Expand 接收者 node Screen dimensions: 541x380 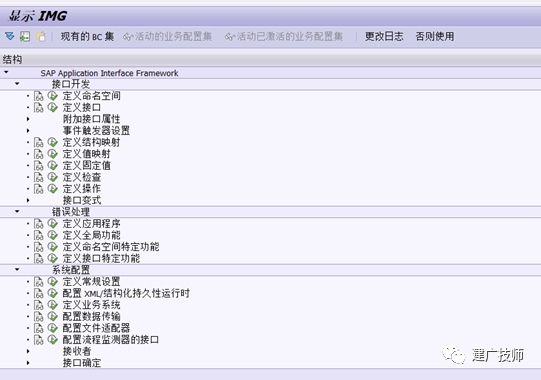pos(28,351)
